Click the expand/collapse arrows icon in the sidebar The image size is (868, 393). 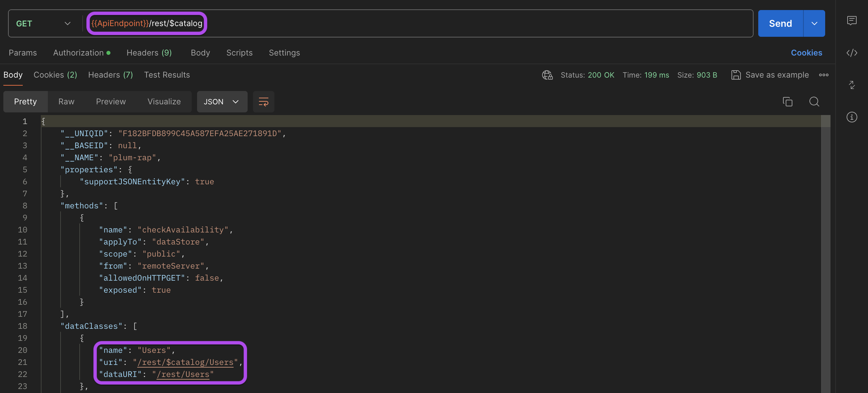tap(852, 85)
